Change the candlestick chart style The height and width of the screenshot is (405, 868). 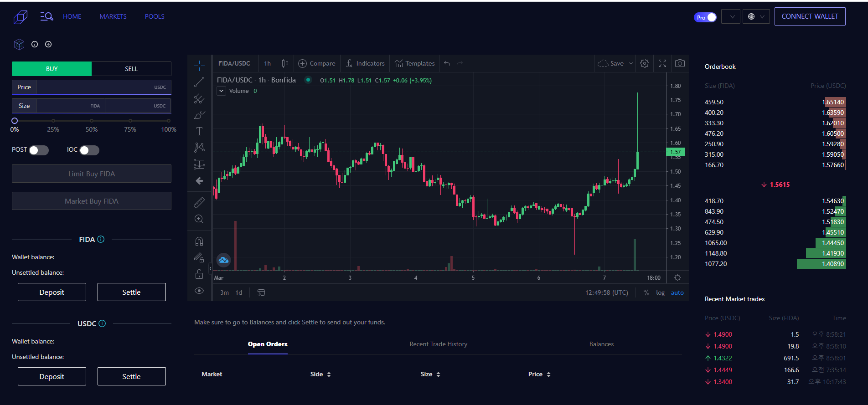pyautogui.click(x=285, y=63)
